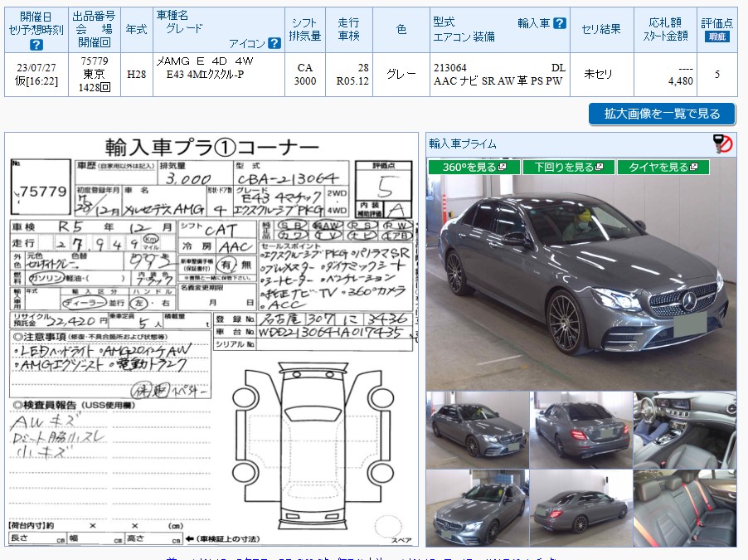Image resolution: width=748 pixels, height=560 pixels.
Task: Open the 360°を見る view
Action: [x=474, y=167]
